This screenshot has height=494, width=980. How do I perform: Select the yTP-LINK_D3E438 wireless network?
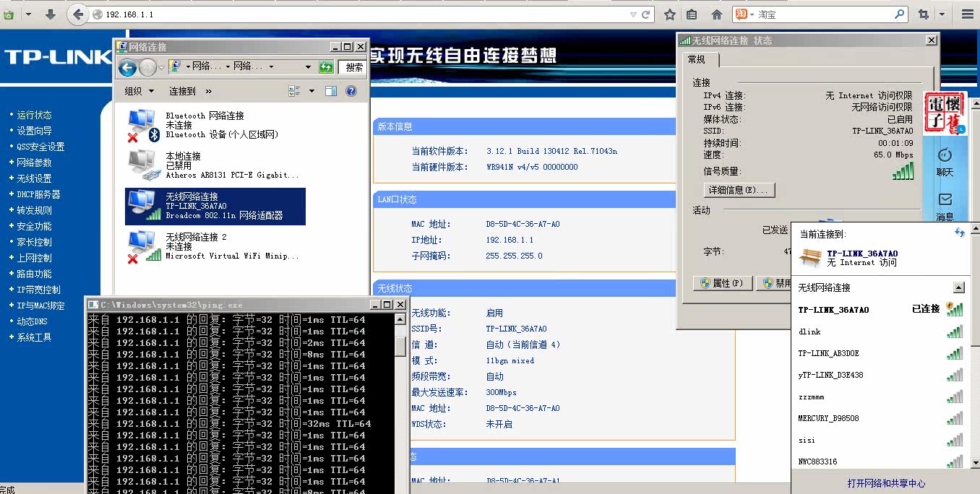880,375
